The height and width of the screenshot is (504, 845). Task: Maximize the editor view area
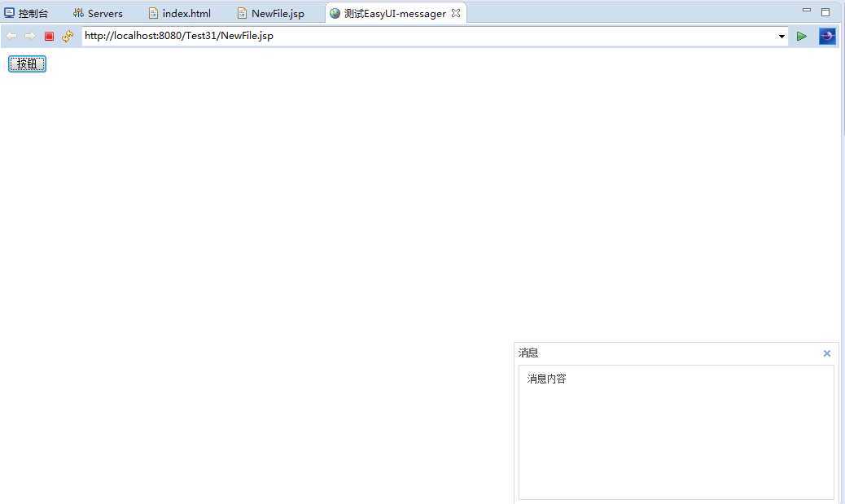coord(825,11)
